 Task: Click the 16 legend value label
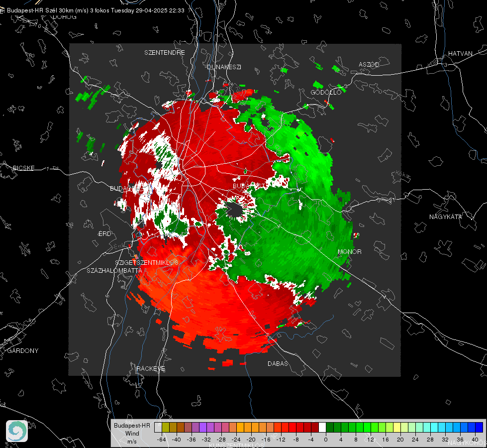pyautogui.click(x=386, y=440)
